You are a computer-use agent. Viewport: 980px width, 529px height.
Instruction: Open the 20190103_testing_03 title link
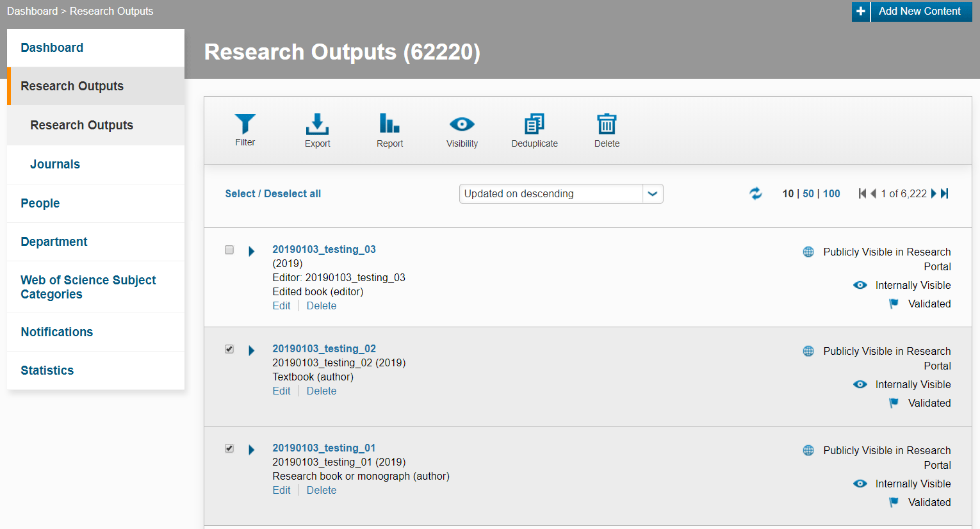[324, 249]
